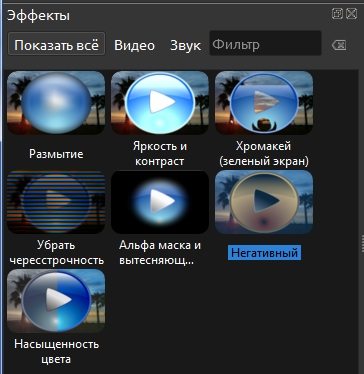The image size is (364, 374).
Task: Click the Альфа маска и вытесняющ... effect icon
Action: click(160, 202)
